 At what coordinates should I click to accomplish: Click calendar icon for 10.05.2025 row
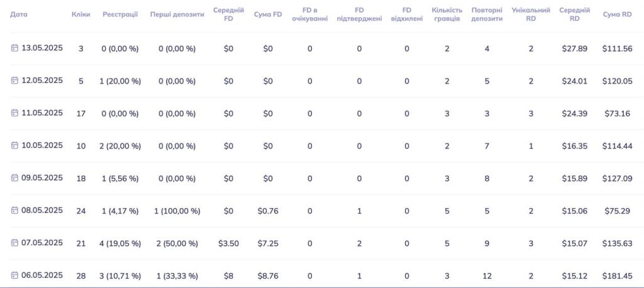(x=14, y=145)
